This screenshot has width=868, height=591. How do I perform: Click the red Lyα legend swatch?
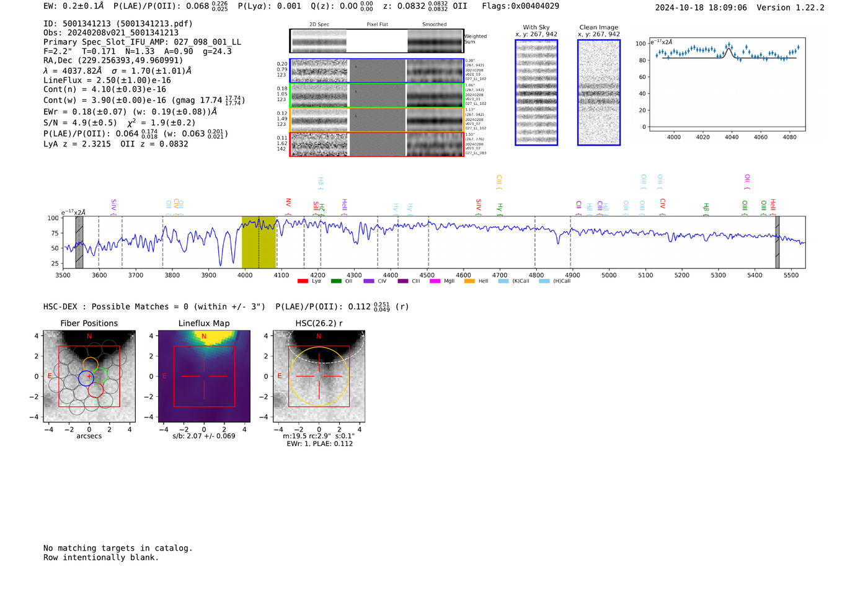pyautogui.click(x=303, y=282)
